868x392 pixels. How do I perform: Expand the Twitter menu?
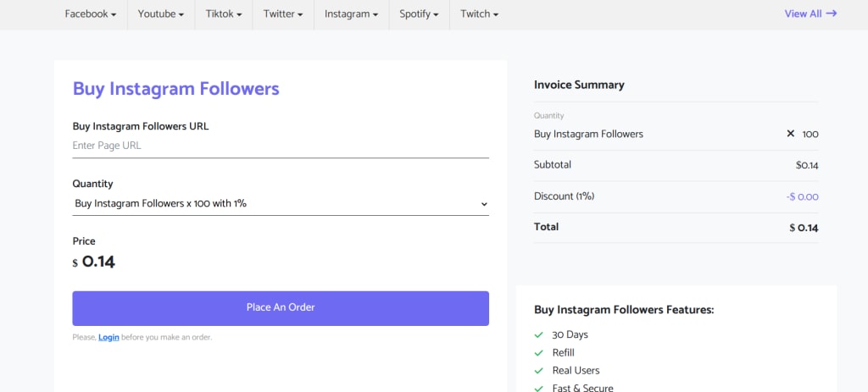point(282,14)
